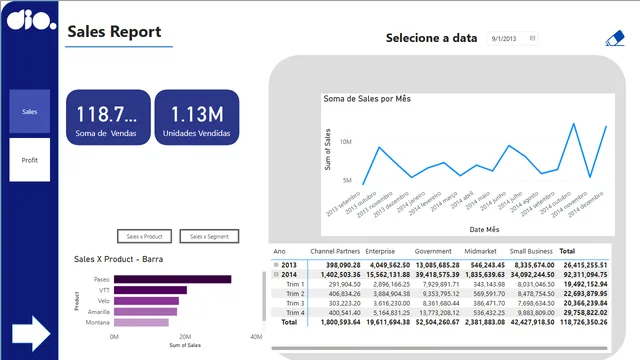This screenshot has width=640, height=360.
Task: Click the Sales x Segment button
Action: pyautogui.click(x=209, y=236)
